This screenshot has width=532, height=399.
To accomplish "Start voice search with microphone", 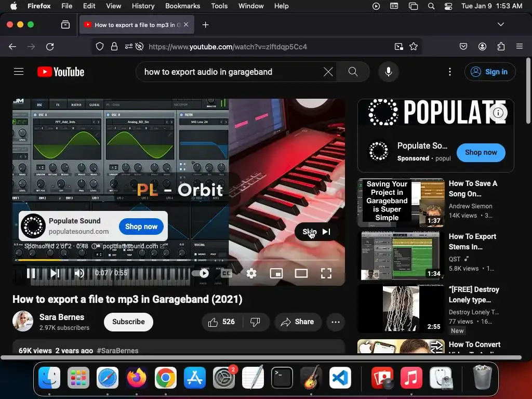I will (x=389, y=72).
